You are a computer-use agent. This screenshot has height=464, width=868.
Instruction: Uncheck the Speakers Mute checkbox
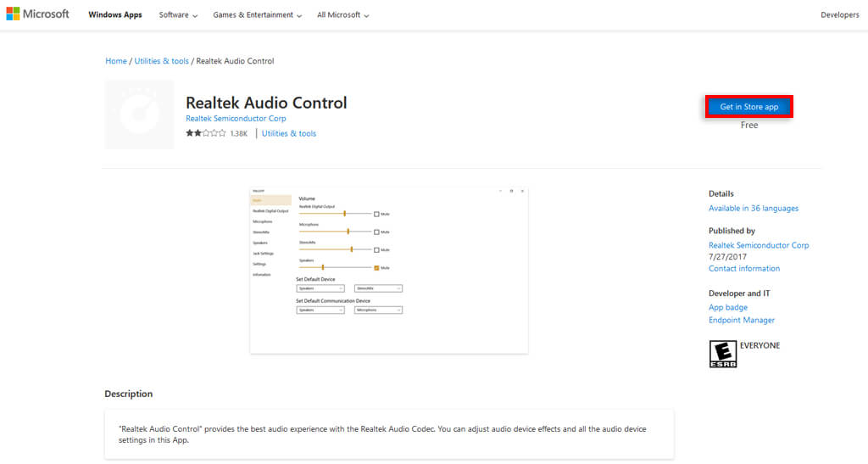tap(376, 267)
